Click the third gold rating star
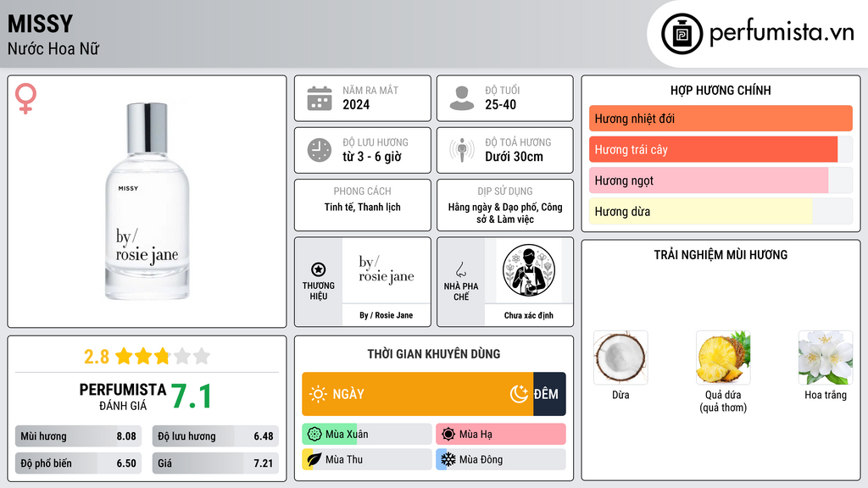The image size is (868, 488). tap(162, 356)
